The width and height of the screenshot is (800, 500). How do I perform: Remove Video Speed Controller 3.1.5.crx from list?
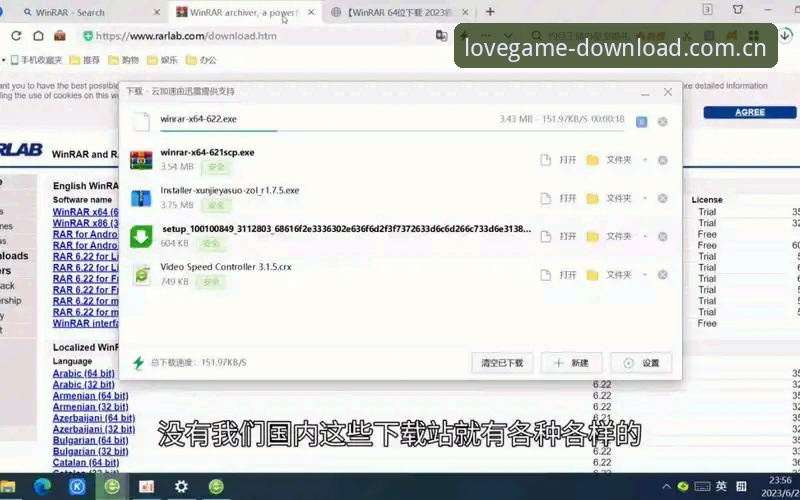tap(662, 275)
